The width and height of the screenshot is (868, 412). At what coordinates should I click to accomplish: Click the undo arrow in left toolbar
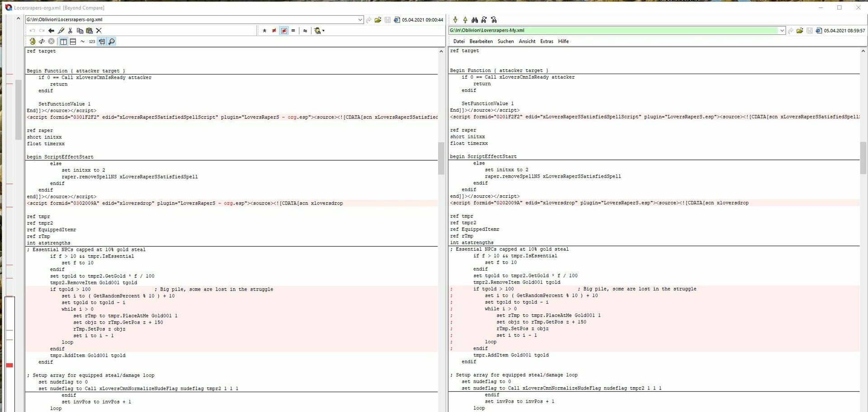32,31
